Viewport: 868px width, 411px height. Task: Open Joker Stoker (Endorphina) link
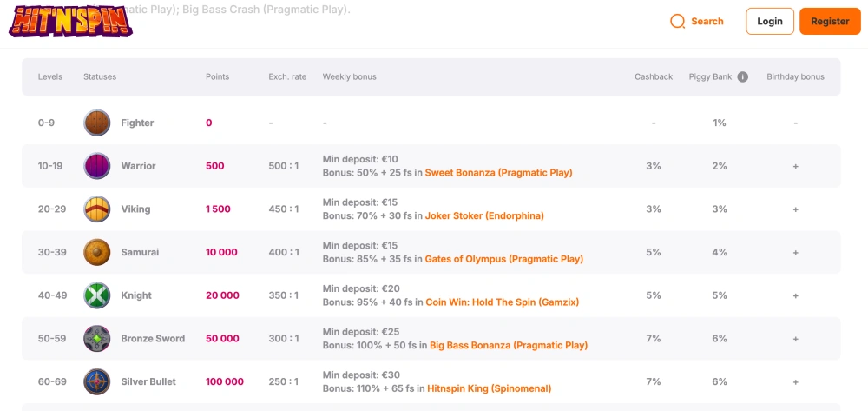click(484, 216)
